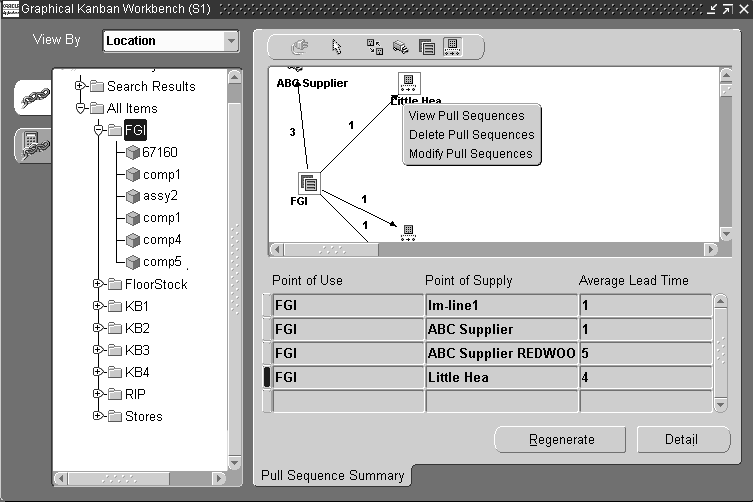Expand the KB3 node
753x502 pixels.
(97, 350)
